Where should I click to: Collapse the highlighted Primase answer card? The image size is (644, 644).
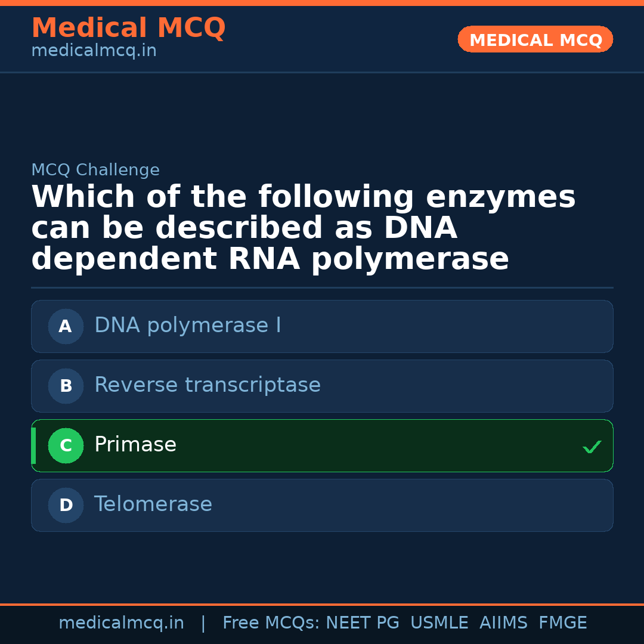pyautogui.click(x=322, y=445)
